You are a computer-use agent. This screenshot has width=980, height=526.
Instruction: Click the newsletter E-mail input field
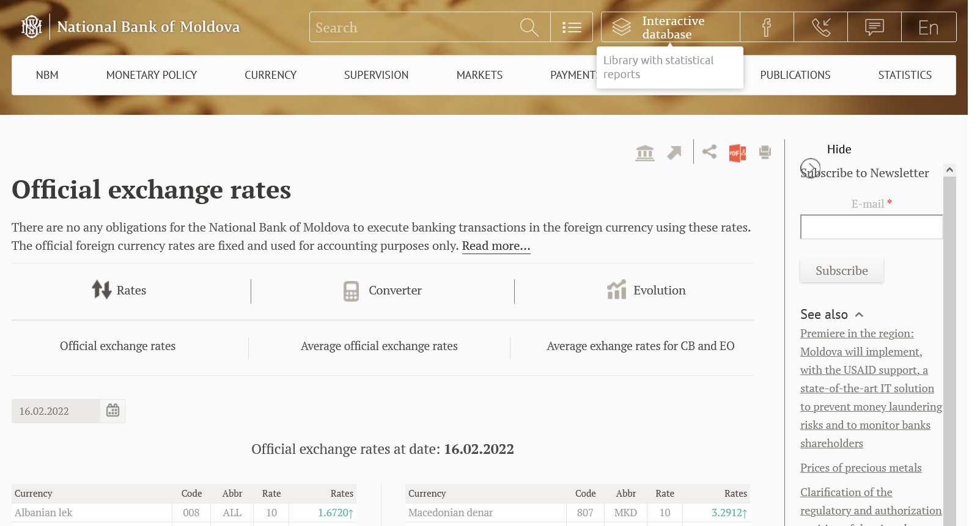click(x=871, y=227)
